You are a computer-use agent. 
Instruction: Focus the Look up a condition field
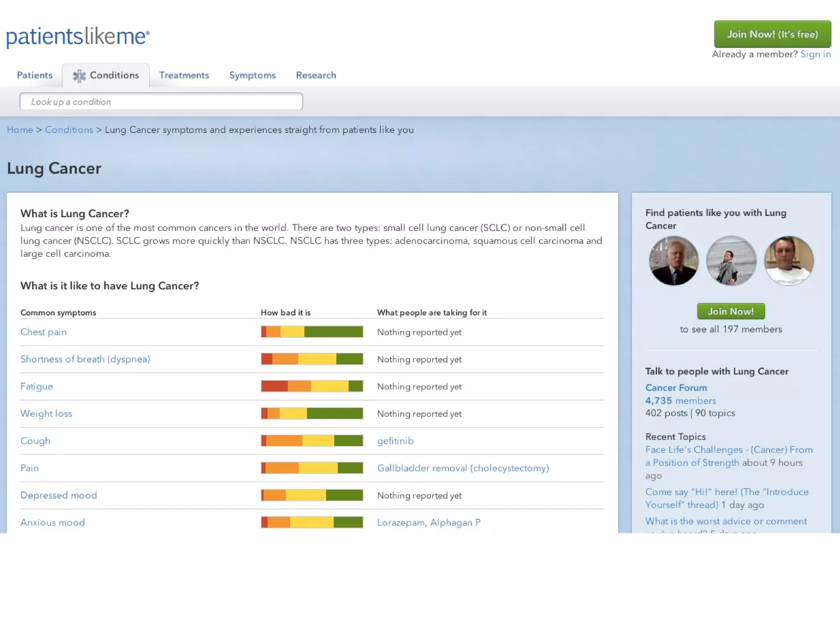click(161, 102)
